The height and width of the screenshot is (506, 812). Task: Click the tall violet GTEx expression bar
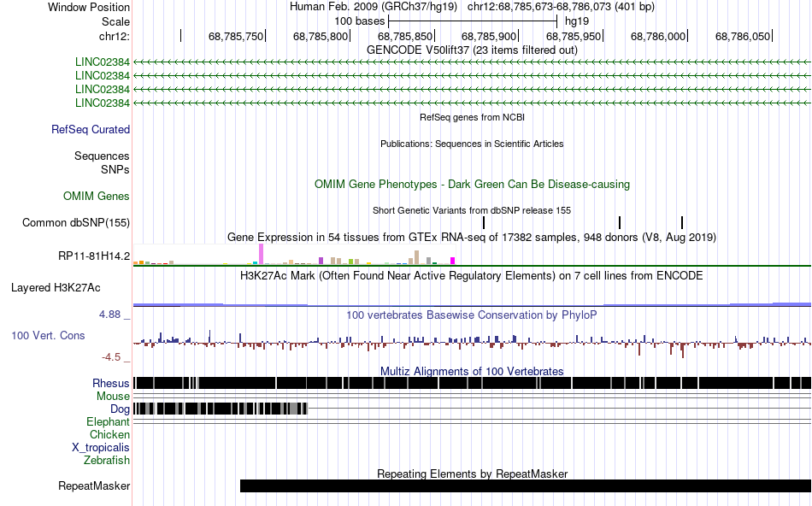[x=262, y=255]
